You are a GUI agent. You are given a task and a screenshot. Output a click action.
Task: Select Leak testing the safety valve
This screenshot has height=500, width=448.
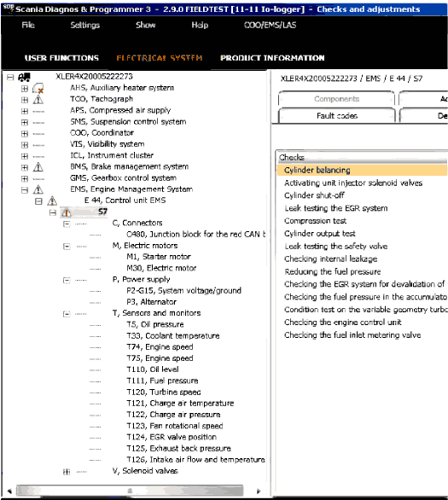coord(335,247)
